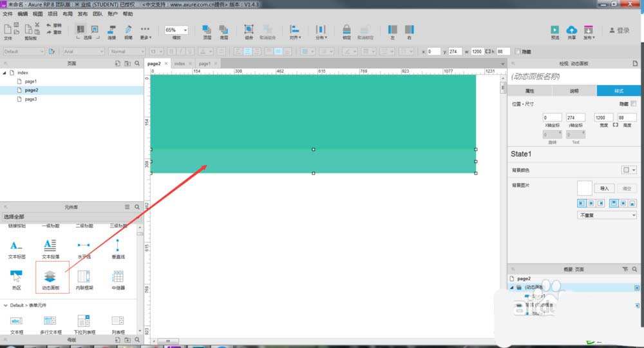Open the 更多 tools menu
Image resolution: width=644 pixels, height=348 pixels.
point(146,32)
